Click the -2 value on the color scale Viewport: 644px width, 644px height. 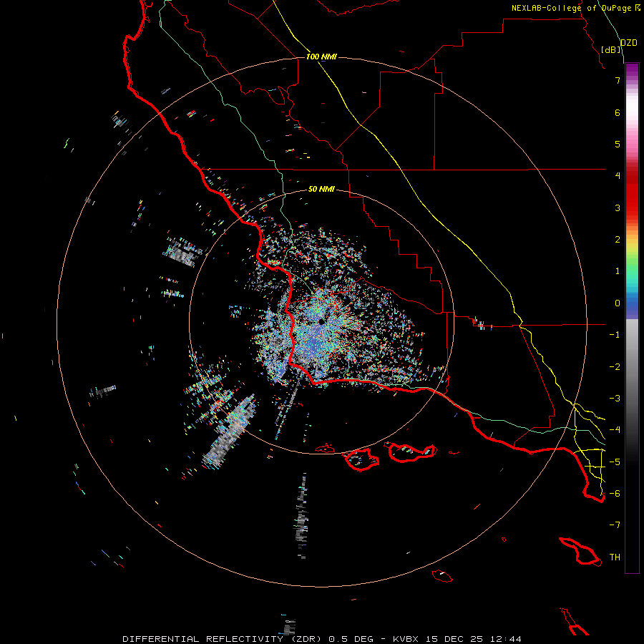coord(615,367)
